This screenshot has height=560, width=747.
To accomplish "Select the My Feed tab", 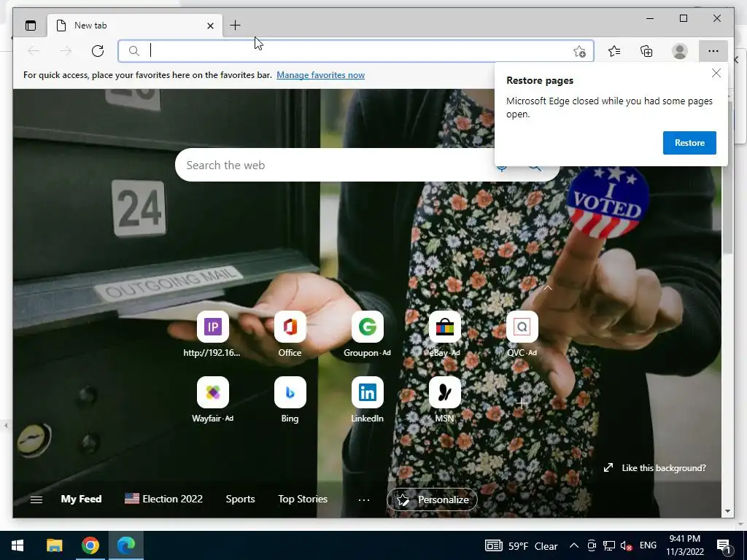I will coord(81,499).
